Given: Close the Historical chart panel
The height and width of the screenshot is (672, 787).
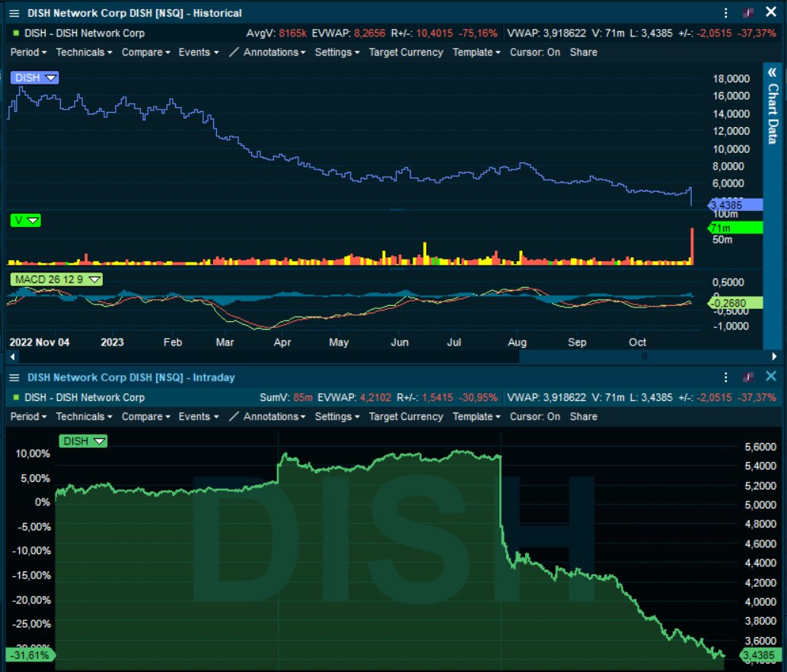Looking at the screenshot, I should [771, 12].
